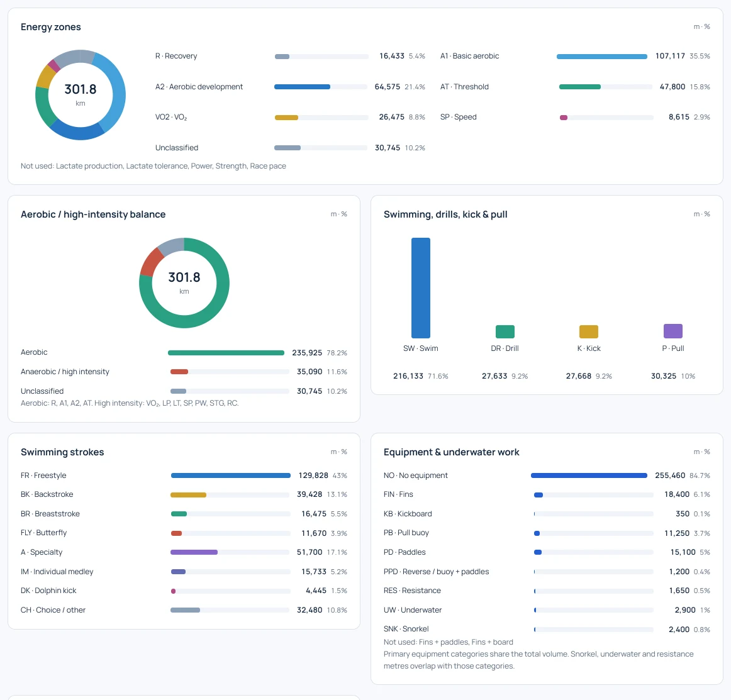Image resolution: width=731 pixels, height=700 pixels.
Task: Select the "IM · Individual medley" label
Action: [57, 572]
